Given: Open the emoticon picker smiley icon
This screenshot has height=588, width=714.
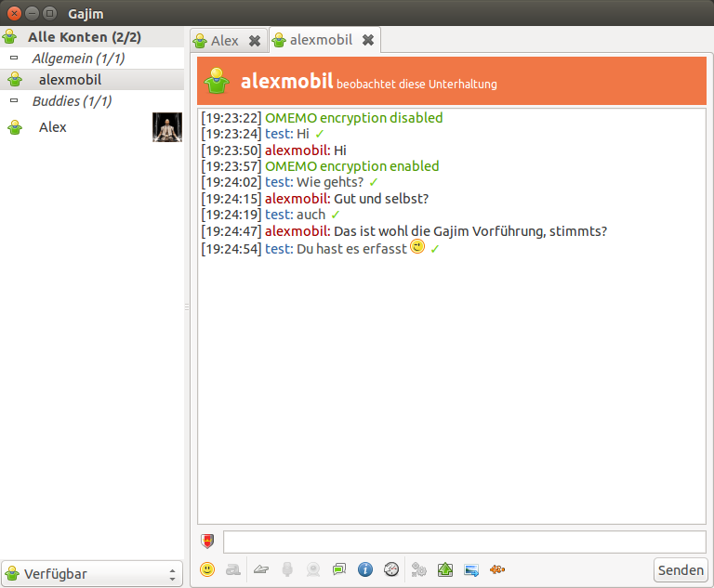Looking at the screenshot, I should (x=207, y=569).
